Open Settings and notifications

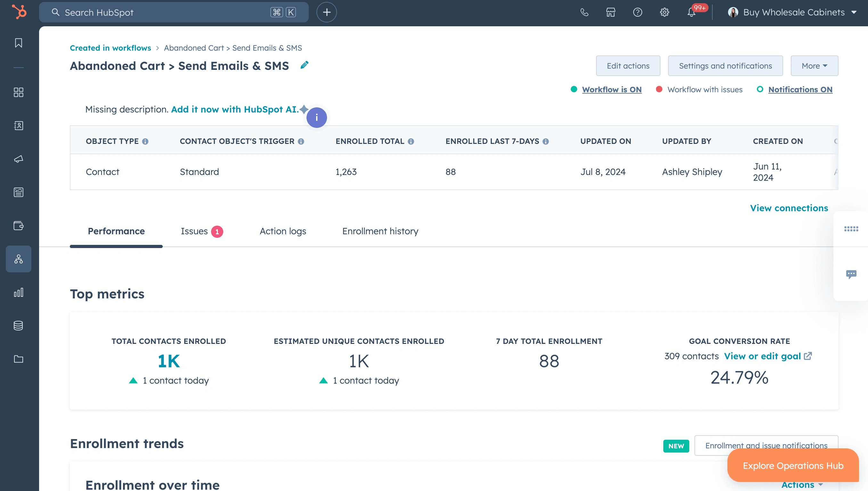coord(725,66)
